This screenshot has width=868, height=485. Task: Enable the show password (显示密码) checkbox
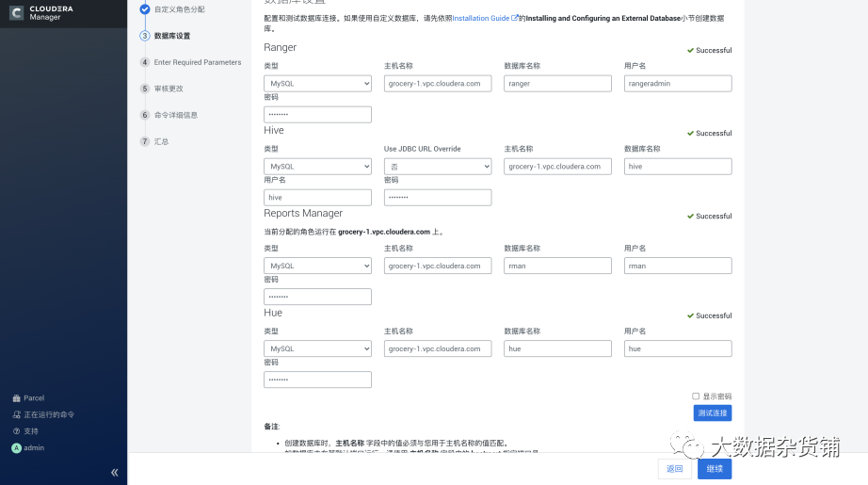696,396
